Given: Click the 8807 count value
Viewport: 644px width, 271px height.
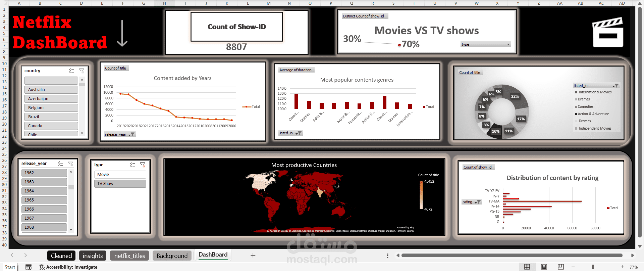Looking at the screenshot, I should pyautogui.click(x=236, y=47).
